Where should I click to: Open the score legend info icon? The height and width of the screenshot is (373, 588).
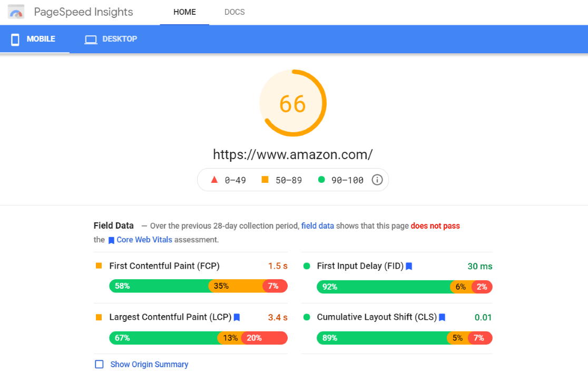tap(377, 180)
